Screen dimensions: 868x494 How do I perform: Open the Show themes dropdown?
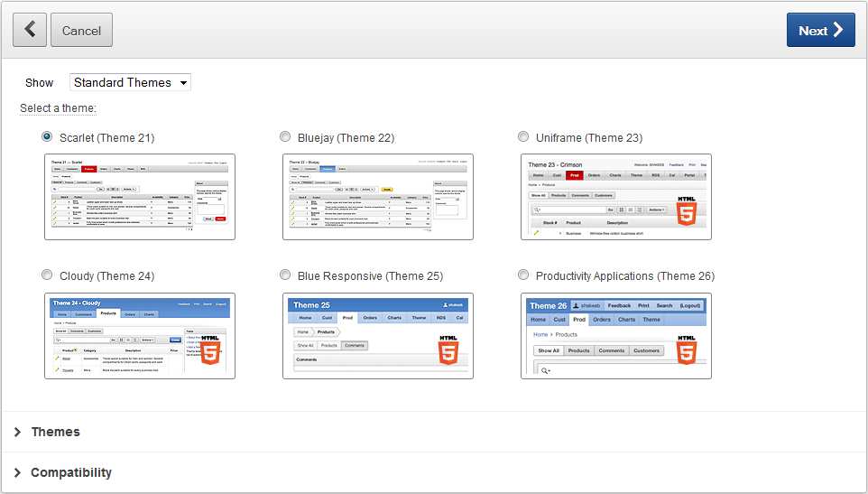pyautogui.click(x=130, y=82)
